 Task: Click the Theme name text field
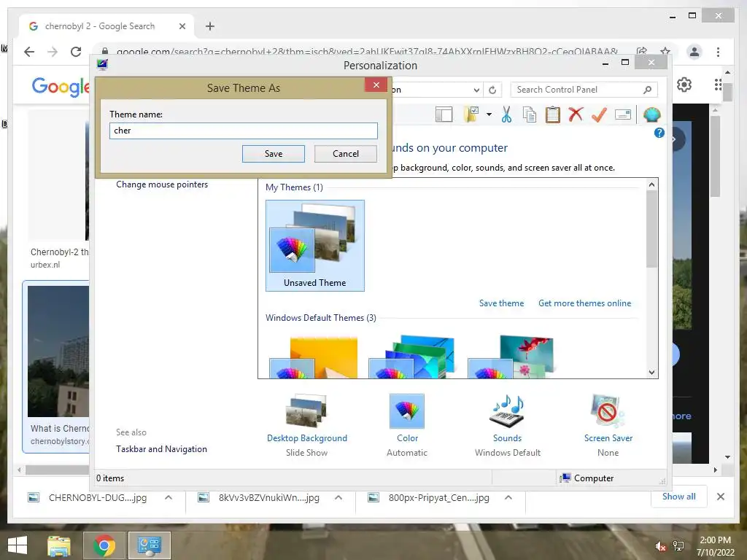click(244, 131)
